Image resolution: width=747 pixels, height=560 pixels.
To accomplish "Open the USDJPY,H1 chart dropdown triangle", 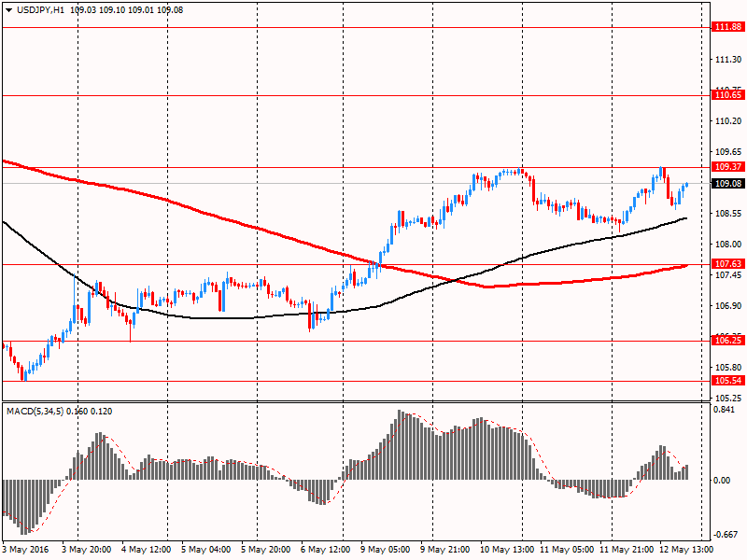I will (x=9, y=10).
